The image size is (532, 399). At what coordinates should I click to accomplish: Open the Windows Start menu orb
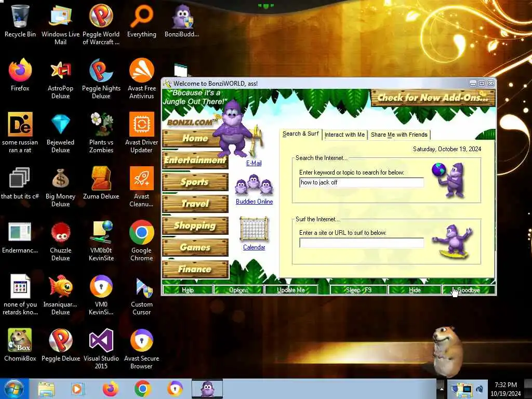(x=14, y=389)
